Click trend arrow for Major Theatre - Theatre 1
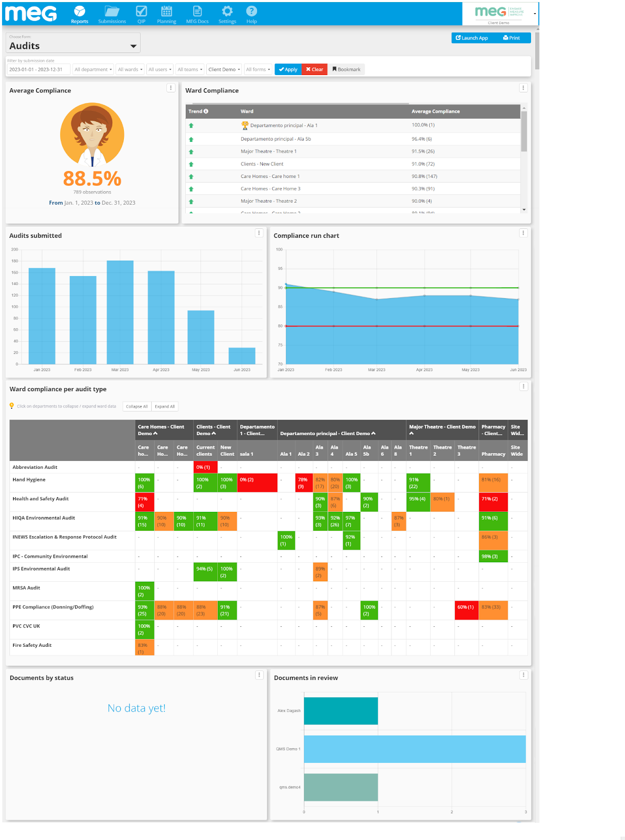Screen dimensions: 625x840 pos(191,152)
